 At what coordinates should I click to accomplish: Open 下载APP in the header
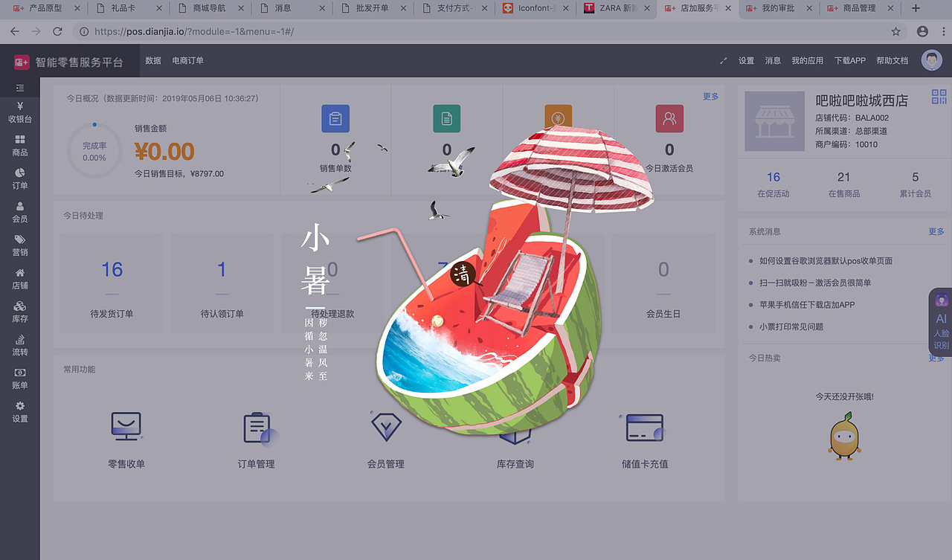click(850, 61)
